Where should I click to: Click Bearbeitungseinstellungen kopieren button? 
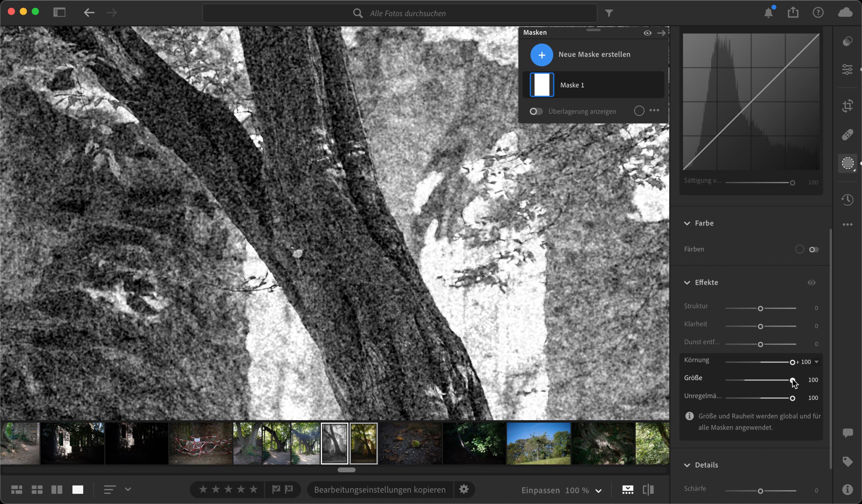(380, 490)
